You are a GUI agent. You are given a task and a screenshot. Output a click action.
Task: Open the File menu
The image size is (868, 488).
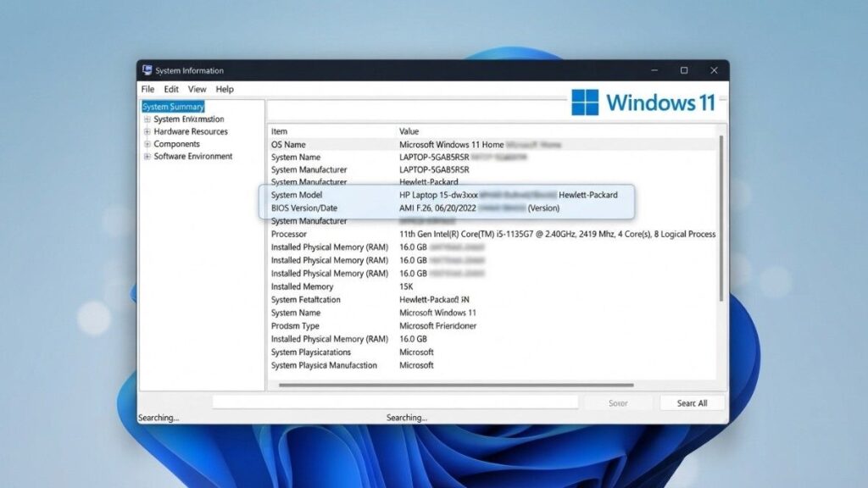pyautogui.click(x=147, y=89)
